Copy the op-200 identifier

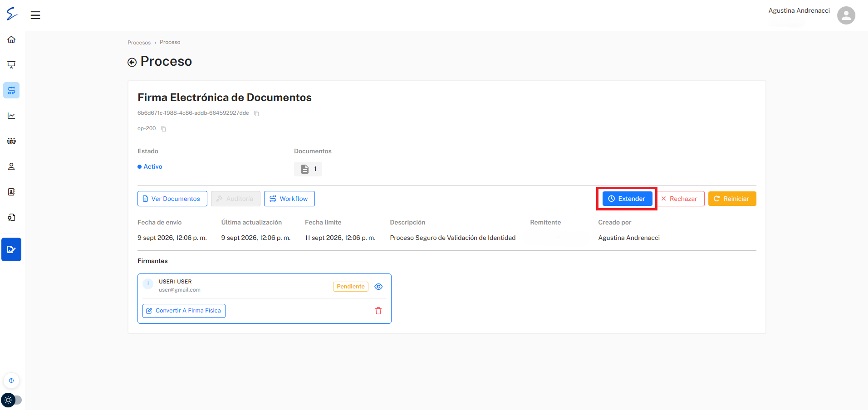click(x=163, y=129)
